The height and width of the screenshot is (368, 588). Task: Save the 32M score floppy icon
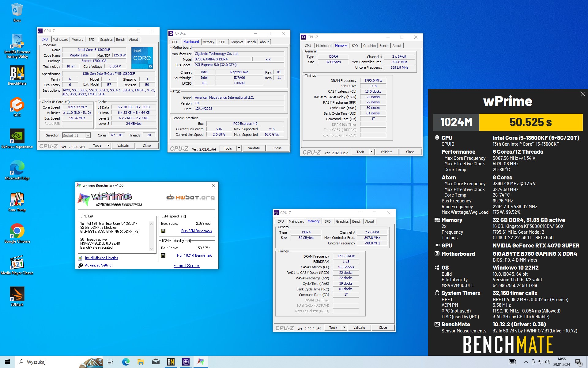(x=163, y=231)
